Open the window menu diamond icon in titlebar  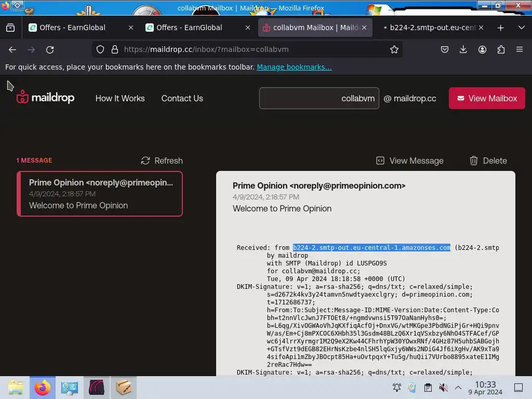pos(17,5)
